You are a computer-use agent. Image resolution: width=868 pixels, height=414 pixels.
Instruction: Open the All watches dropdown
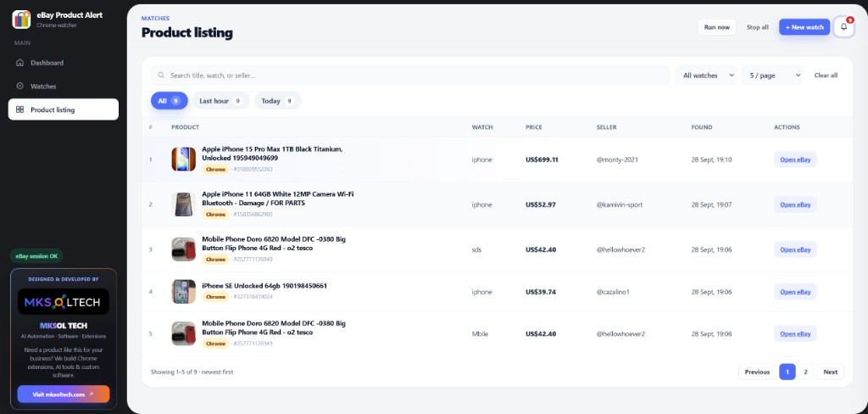[x=705, y=76]
